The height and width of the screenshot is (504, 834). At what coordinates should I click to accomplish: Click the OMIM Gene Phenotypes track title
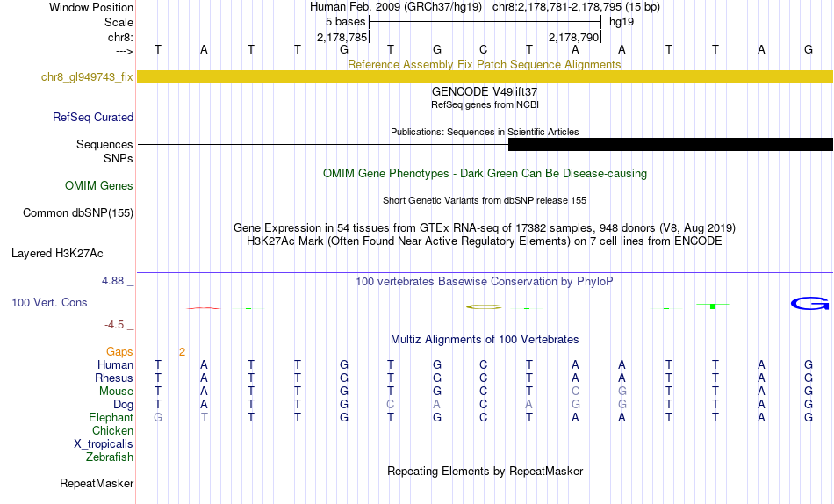click(485, 174)
